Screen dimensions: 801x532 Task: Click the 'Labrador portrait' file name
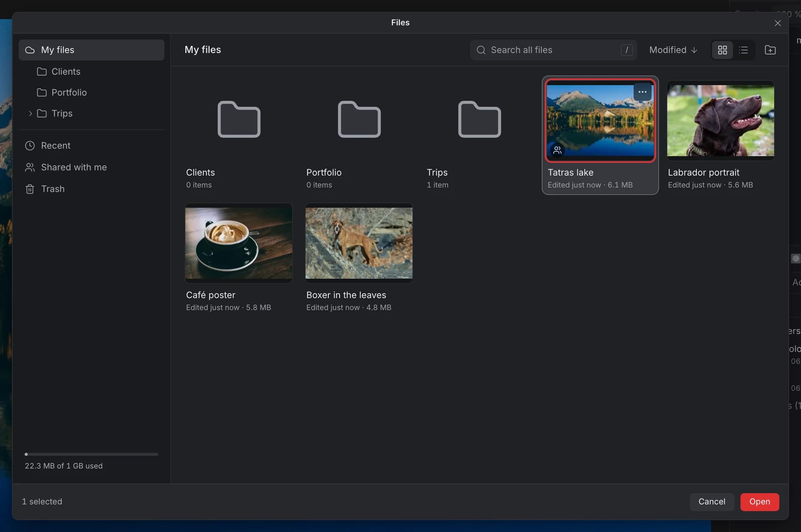[x=703, y=172]
